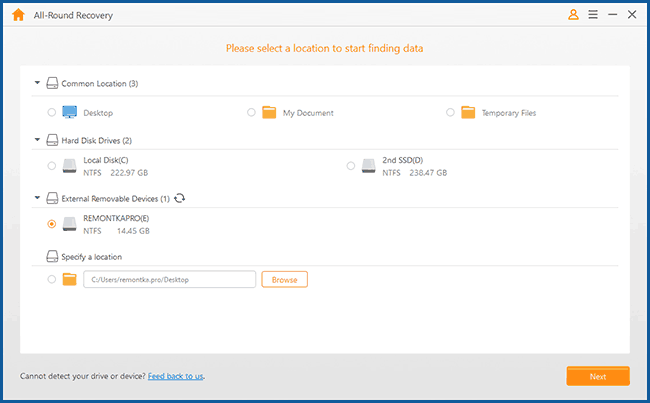Collapse the Hard Disk Drives section

point(38,141)
